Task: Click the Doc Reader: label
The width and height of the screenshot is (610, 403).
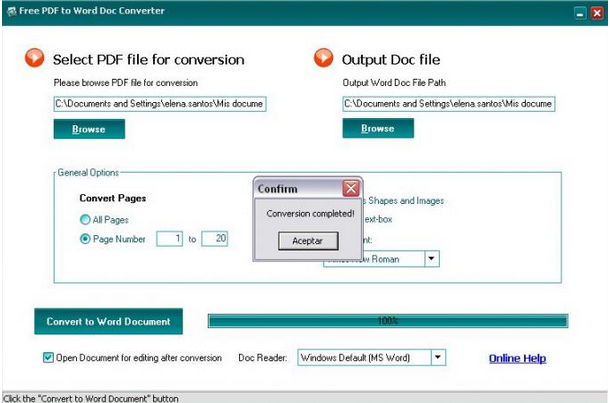Action: (263, 358)
